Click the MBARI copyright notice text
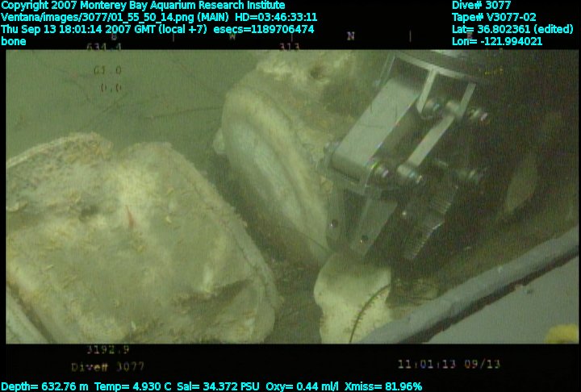Viewport: 581px width, 392px height. pyautogui.click(x=143, y=5)
